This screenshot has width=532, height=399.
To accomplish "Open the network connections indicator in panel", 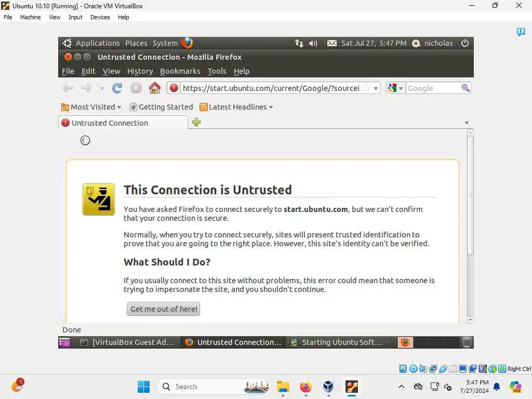I will click(299, 43).
